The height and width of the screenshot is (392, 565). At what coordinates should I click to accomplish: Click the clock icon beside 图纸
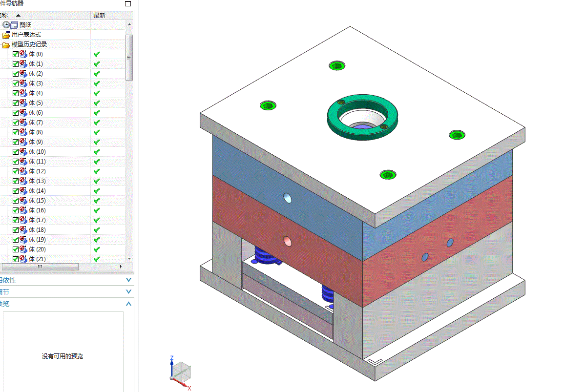pos(6,24)
